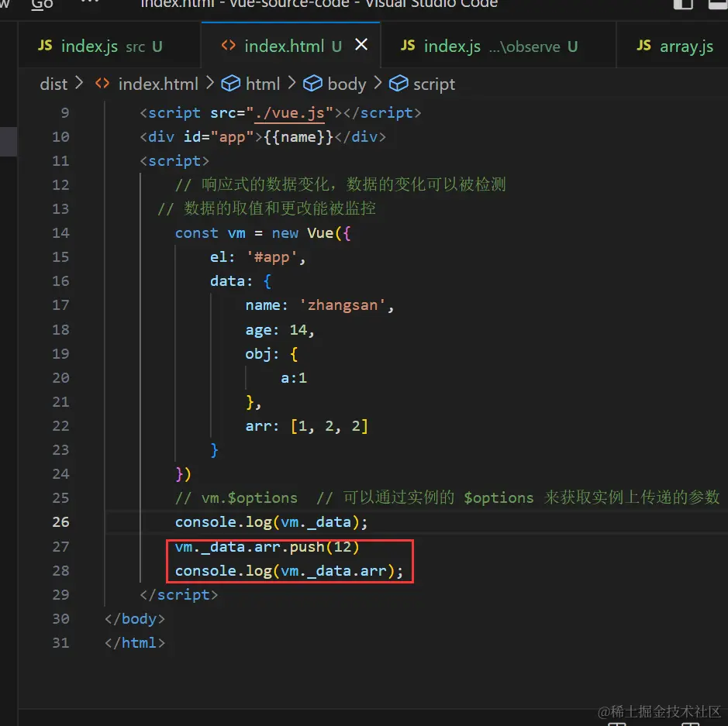Click the obj: { property line

(x=271, y=354)
